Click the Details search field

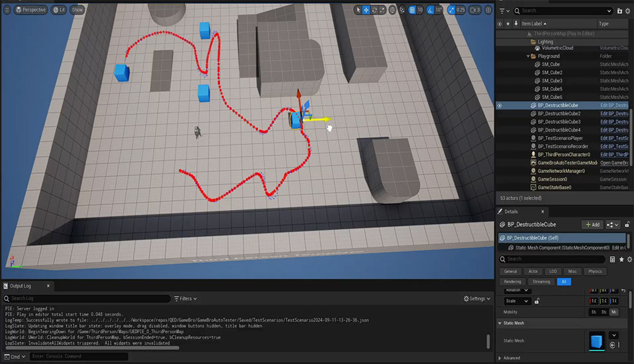[552, 259]
